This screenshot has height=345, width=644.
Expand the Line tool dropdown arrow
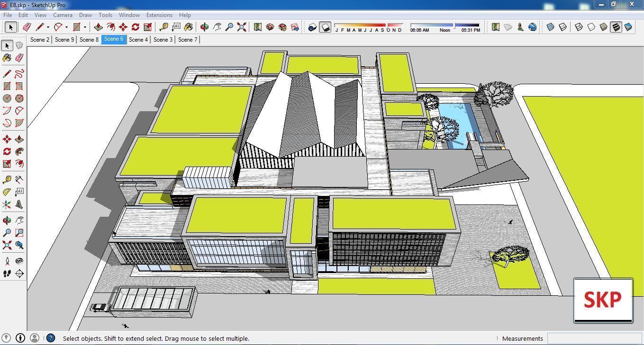[x=48, y=27]
